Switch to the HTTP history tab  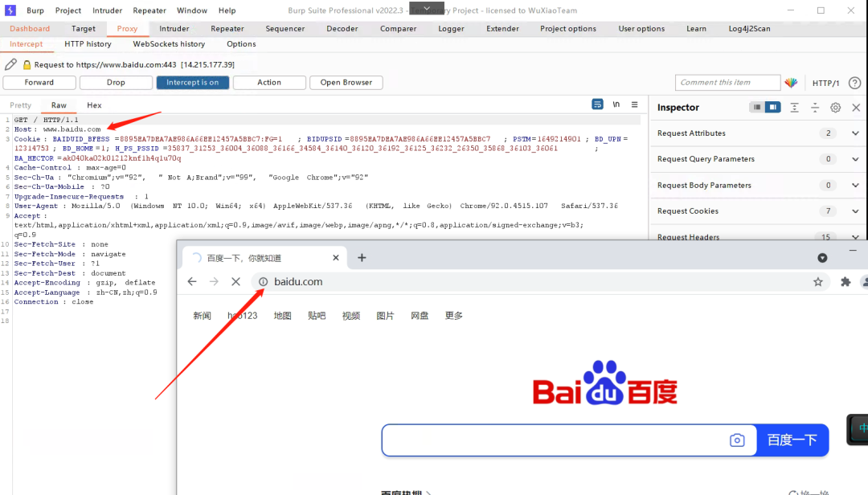tap(88, 44)
